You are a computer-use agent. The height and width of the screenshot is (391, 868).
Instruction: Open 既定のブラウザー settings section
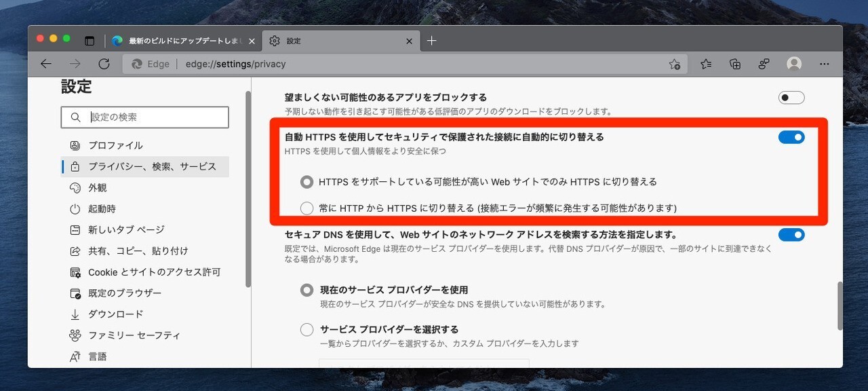[x=145, y=293]
